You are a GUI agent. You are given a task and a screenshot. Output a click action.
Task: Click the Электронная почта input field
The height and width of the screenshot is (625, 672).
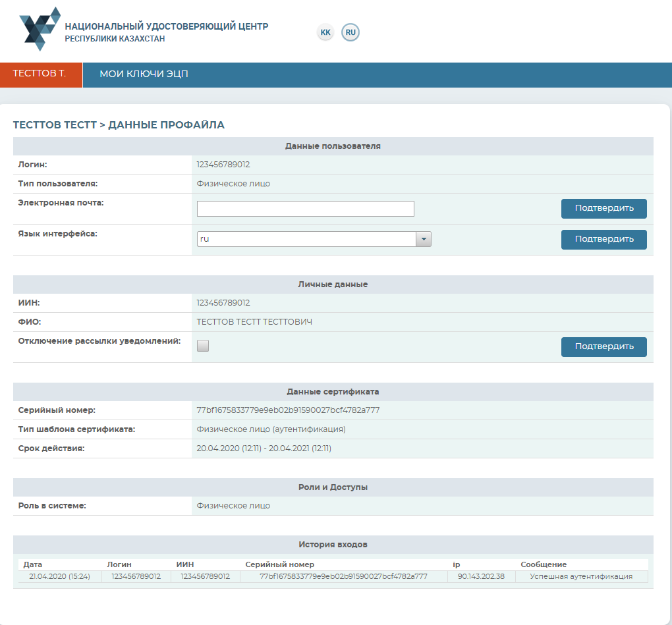305,209
